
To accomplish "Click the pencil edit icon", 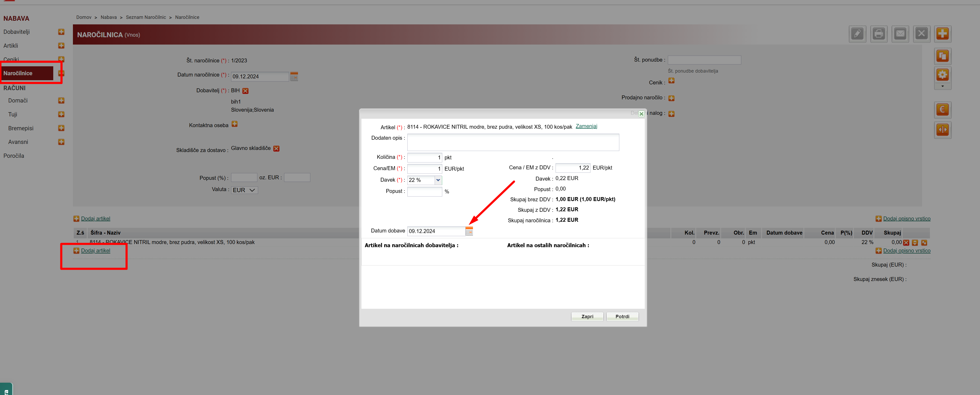I will point(857,34).
